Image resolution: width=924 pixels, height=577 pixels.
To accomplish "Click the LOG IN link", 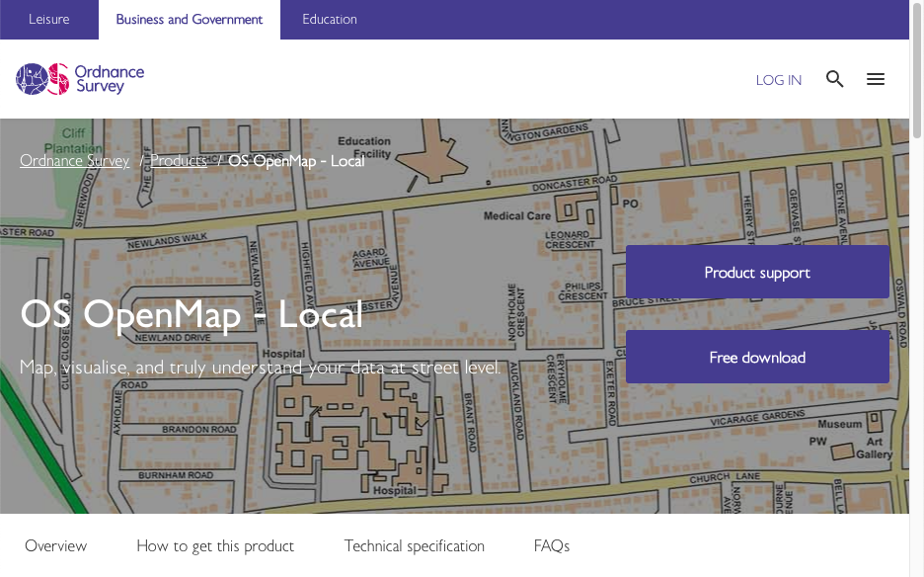I will [779, 80].
